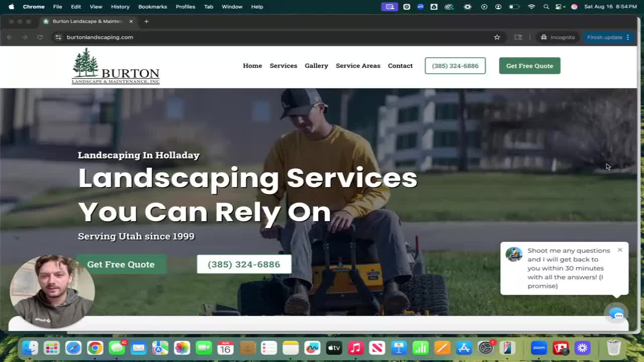Screen dimensions: 644x362
Task: Bookmark this page with the star icon
Action: click(x=497, y=37)
